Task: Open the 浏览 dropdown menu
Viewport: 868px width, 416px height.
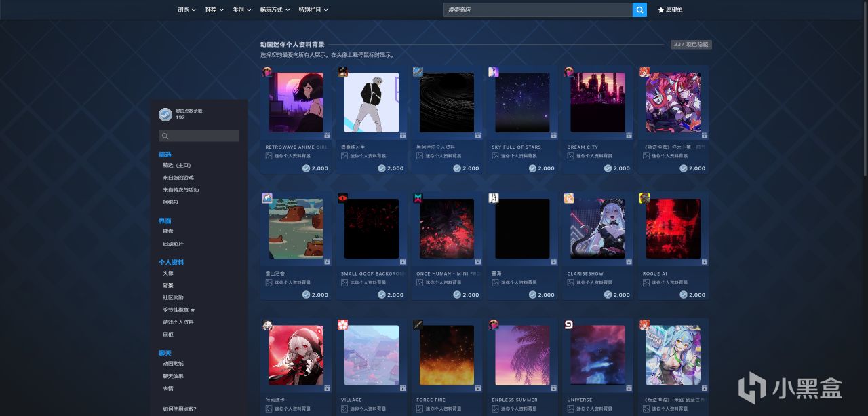Action: pos(186,10)
